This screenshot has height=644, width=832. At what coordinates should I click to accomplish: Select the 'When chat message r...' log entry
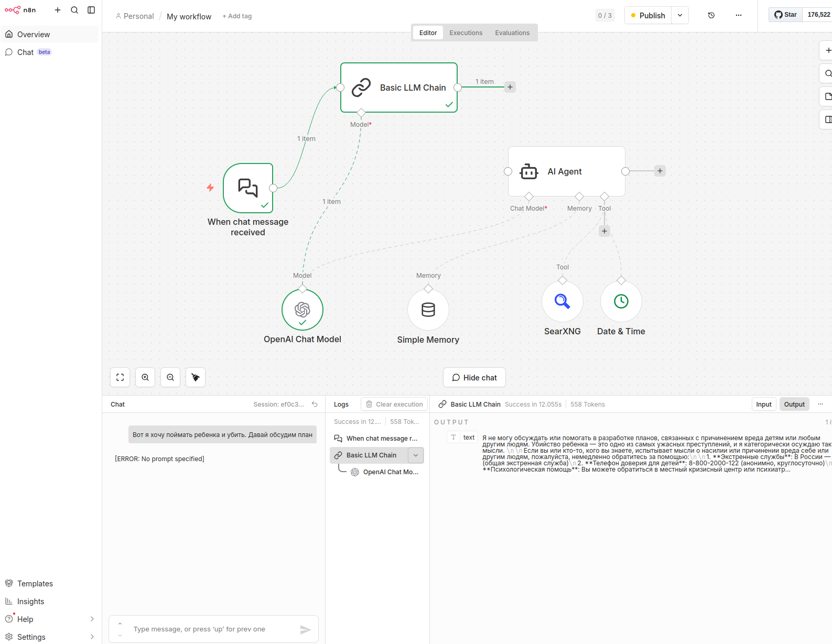(376, 439)
